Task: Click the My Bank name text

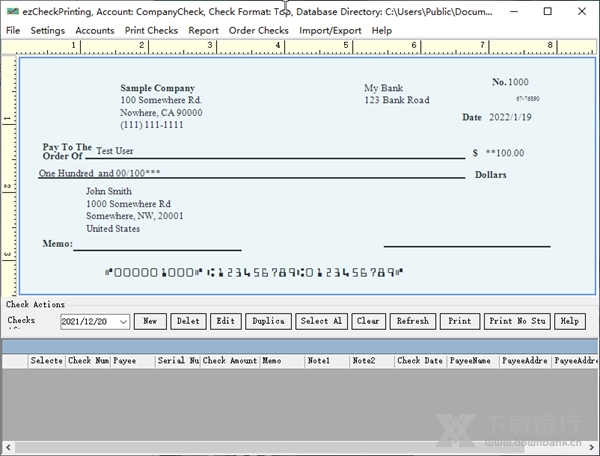Action: pyautogui.click(x=383, y=88)
